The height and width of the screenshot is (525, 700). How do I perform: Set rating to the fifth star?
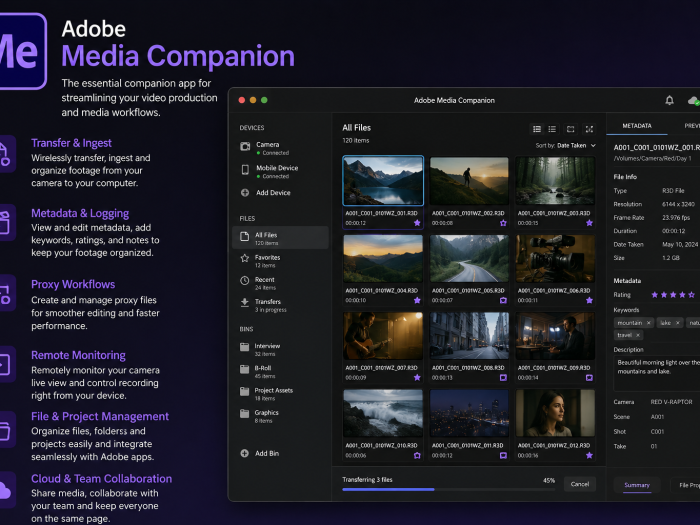692,295
